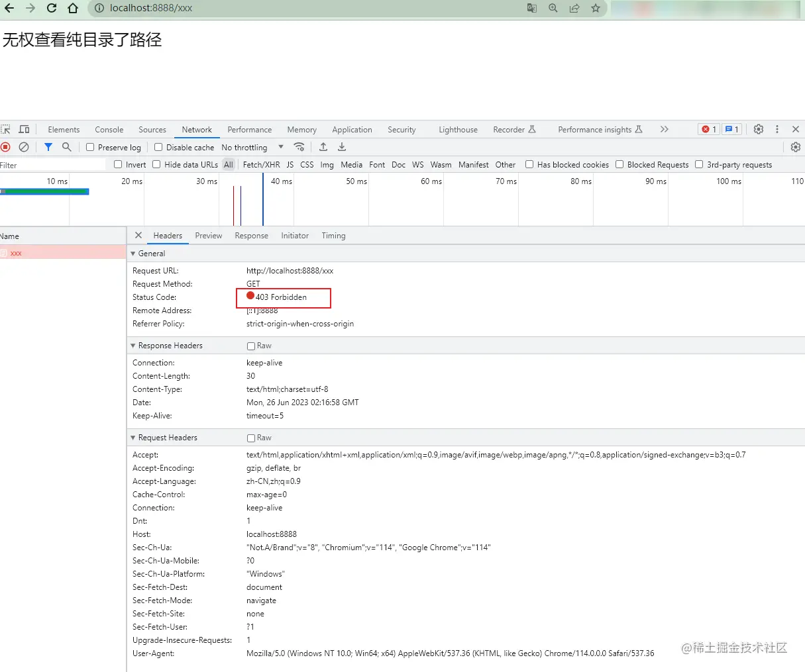
Task: Open DevTools settings gear
Action: (759, 129)
